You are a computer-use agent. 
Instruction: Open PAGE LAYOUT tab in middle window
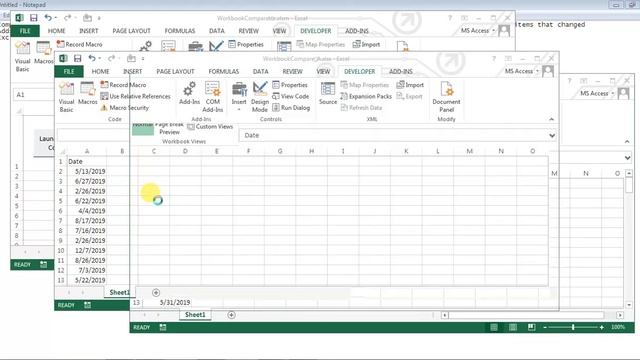tap(176, 71)
